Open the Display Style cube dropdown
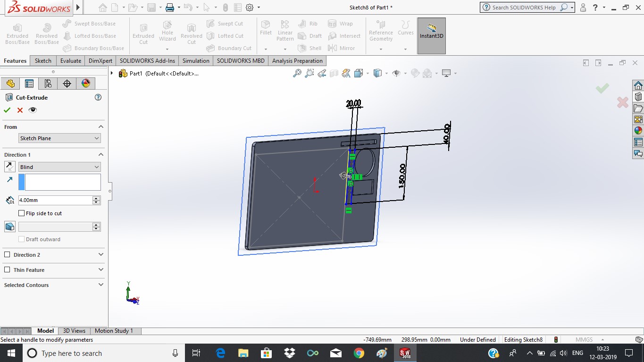Image resolution: width=644 pixels, height=362 pixels. (378, 73)
